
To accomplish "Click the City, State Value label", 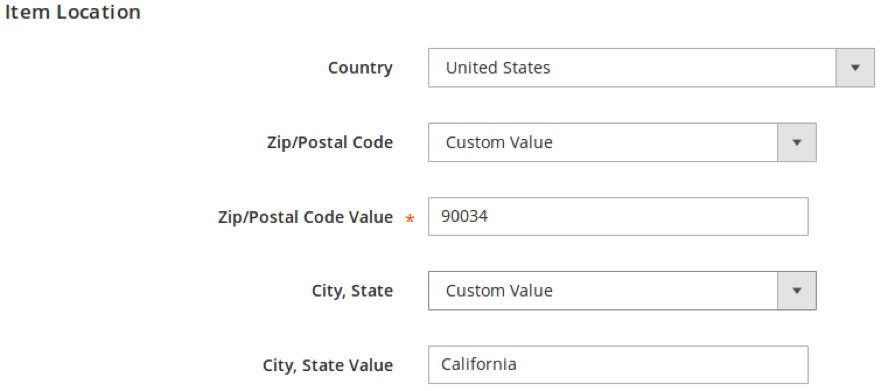I will (x=328, y=366).
